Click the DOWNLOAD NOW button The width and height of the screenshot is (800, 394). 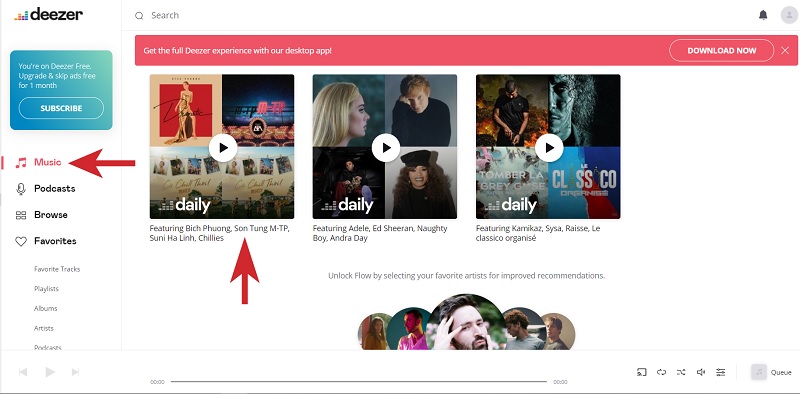(721, 51)
